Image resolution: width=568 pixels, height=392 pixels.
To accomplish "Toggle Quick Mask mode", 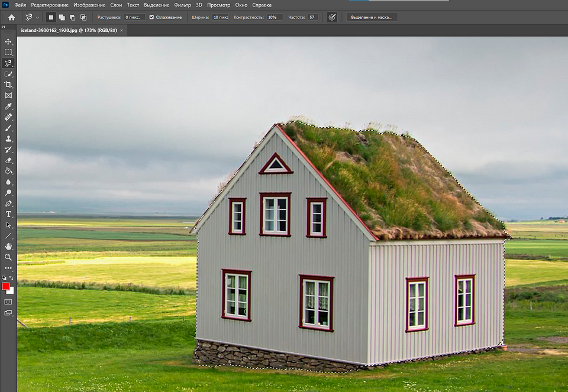I will [x=8, y=302].
